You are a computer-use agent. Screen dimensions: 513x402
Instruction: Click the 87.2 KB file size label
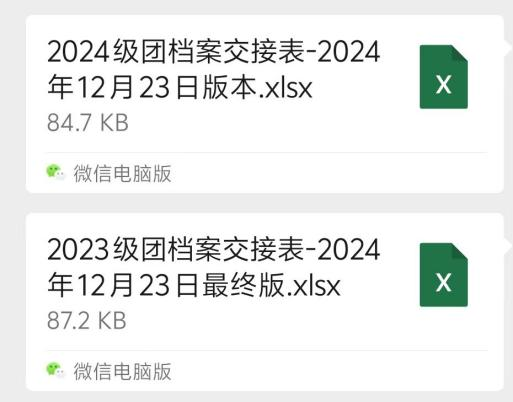pyautogui.click(x=87, y=321)
